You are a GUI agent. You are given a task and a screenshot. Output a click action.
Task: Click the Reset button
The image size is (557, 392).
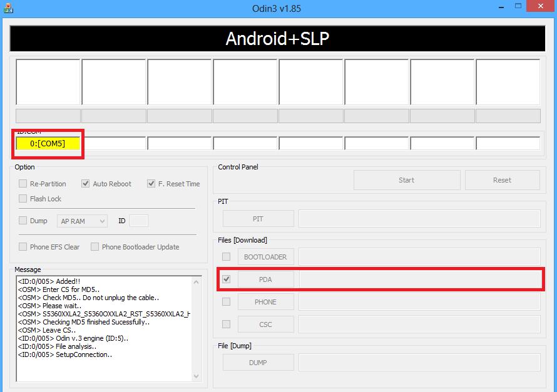[x=503, y=180]
